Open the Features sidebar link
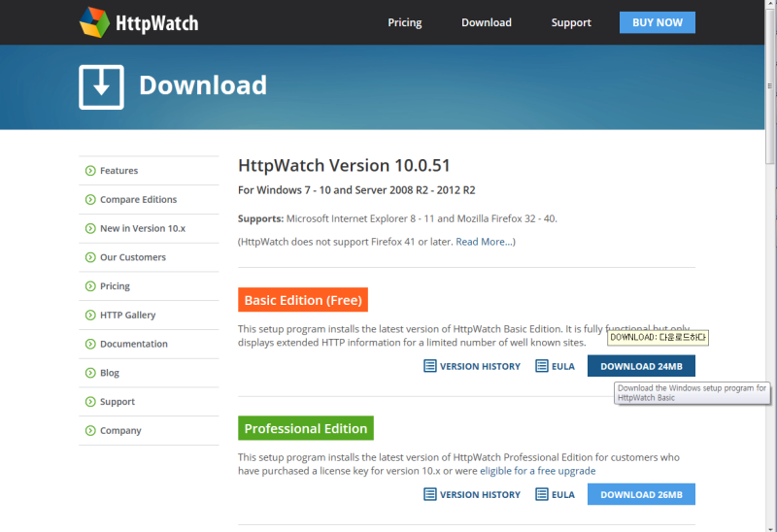The height and width of the screenshot is (532, 777). (118, 171)
